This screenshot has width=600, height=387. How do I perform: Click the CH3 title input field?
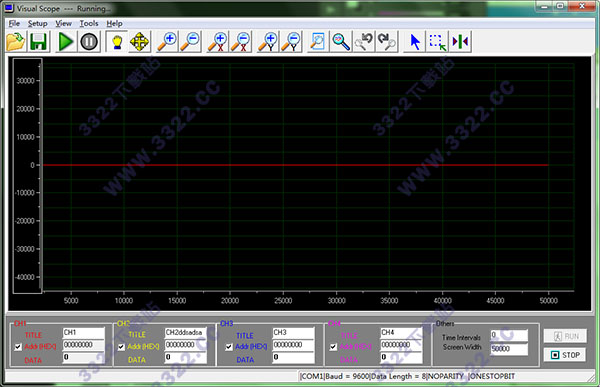tap(293, 333)
